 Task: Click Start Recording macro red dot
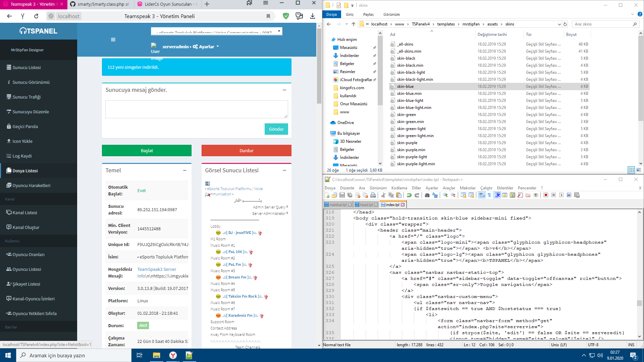(546, 195)
